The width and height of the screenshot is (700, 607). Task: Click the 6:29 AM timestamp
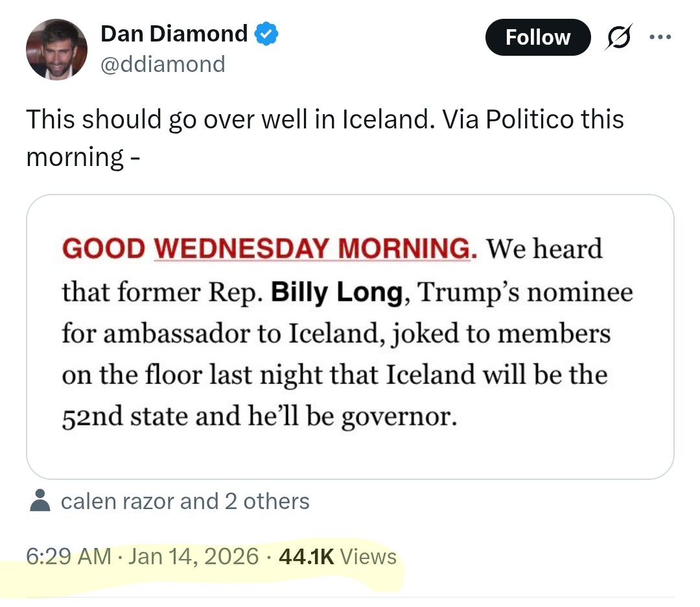click(x=68, y=556)
